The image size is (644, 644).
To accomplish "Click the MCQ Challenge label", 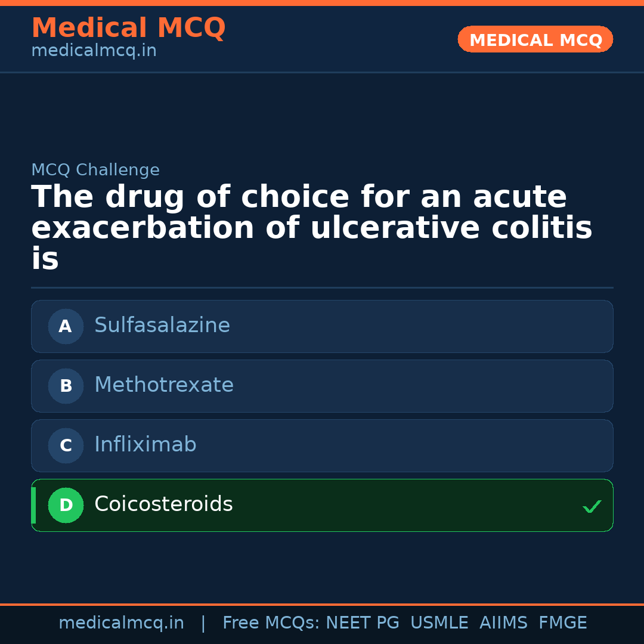I will (x=95, y=169).
